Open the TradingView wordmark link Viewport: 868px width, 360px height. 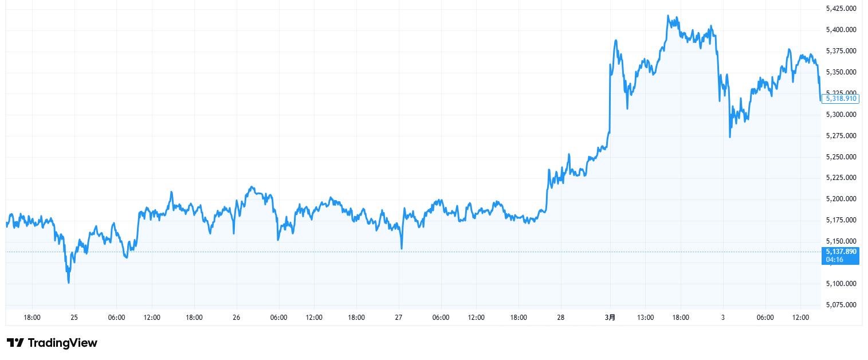62,343
